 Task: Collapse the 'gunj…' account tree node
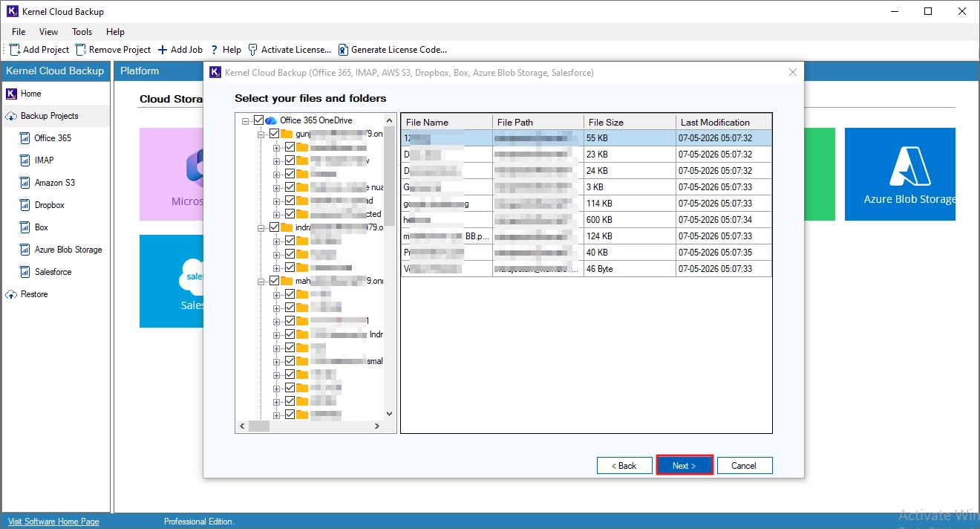(261, 134)
